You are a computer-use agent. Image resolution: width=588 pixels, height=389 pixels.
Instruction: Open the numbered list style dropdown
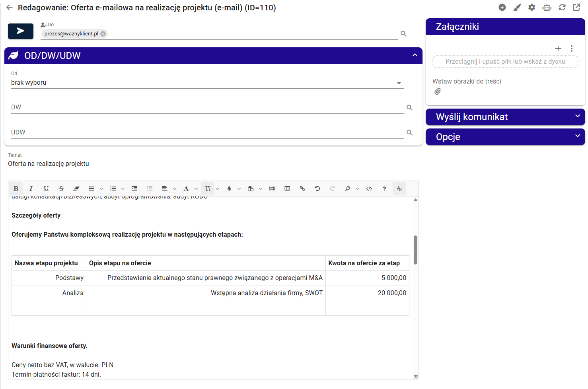coord(123,189)
